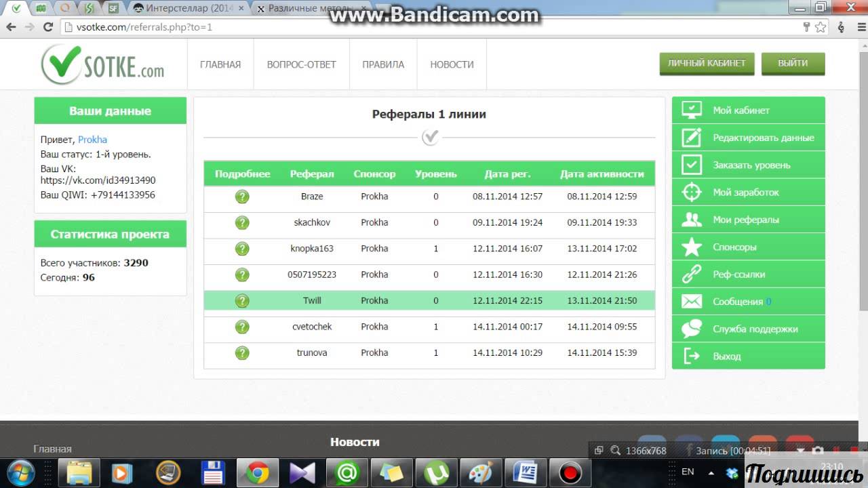Select referral name trunova

point(312,352)
